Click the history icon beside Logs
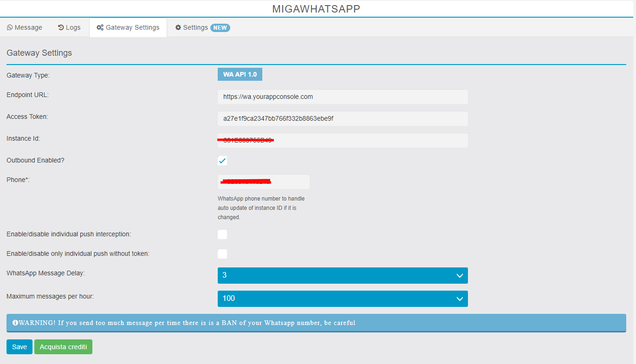Image resolution: width=636 pixels, height=364 pixels. 61,28
